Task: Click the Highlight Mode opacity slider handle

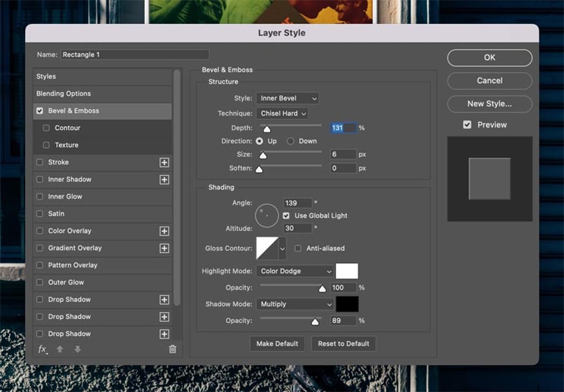Action: click(322, 288)
